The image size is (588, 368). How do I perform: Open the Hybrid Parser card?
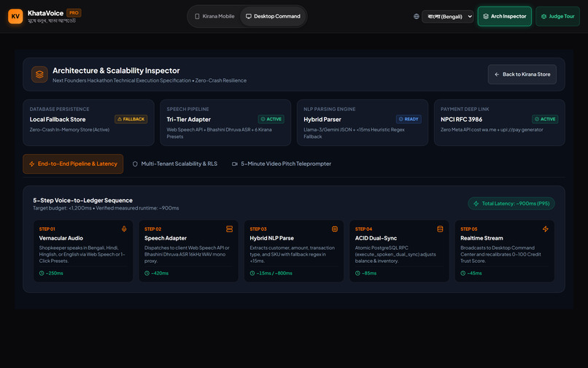coord(363,123)
